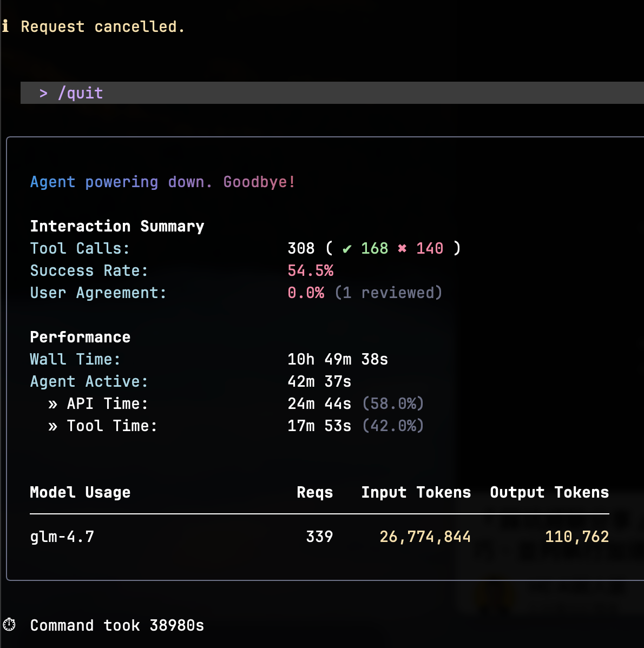Click the Agent powering down Goodbye text
644x648 pixels.
pos(162,182)
